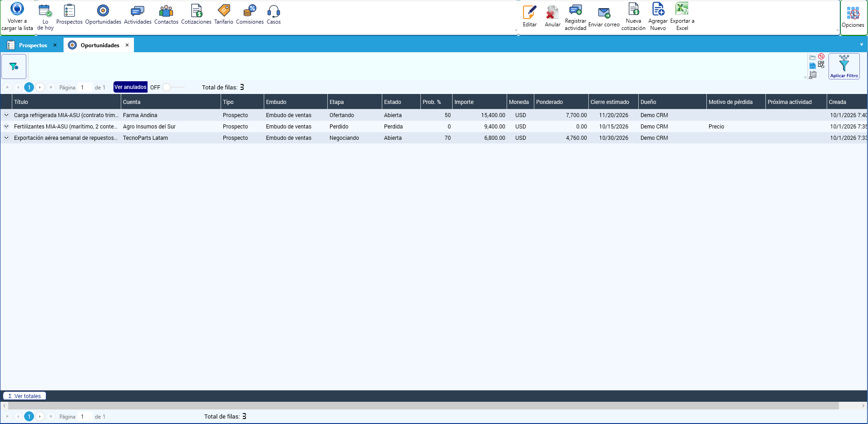Click the column selection checkboxes icon

821,65
